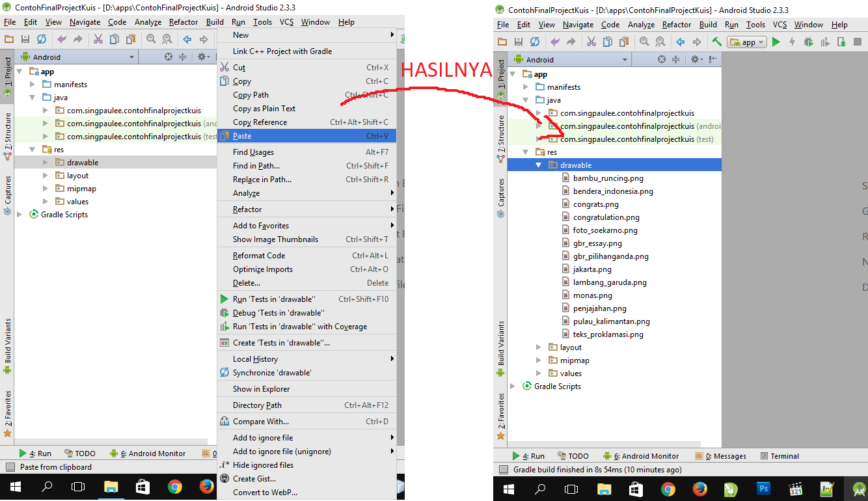868x501 pixels.
Task: Click Undo arrow in left window toolbar
Action: click(x=62, y=39)
